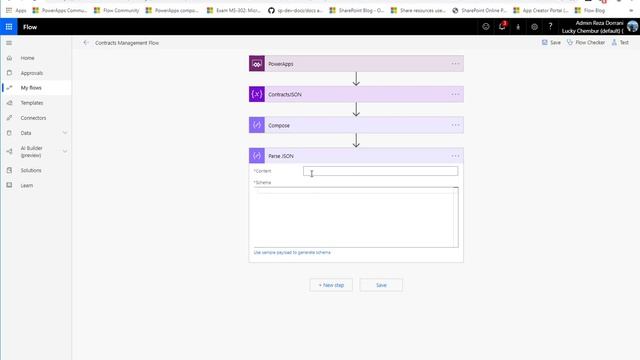This screenshot has width=640, height=360.
Task: Expand the AI Builder section chevron
Action: pyautogui.click(x=64, y=151)
